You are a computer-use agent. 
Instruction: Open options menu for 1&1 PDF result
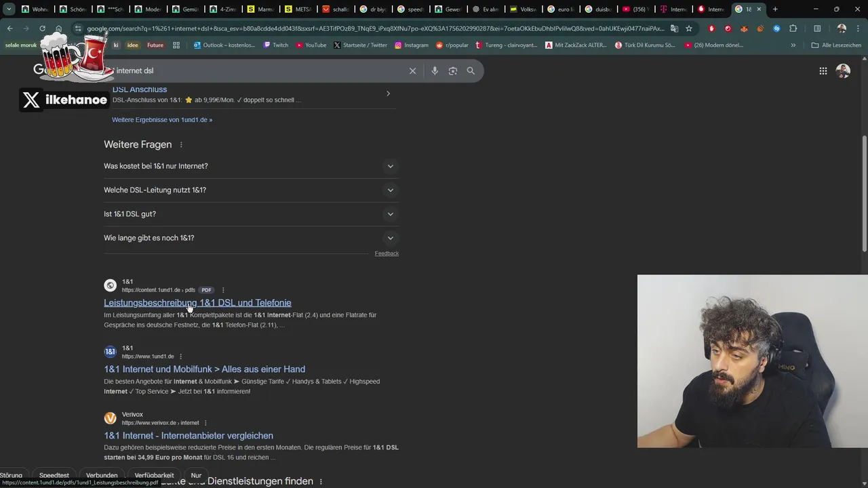[x=223, y=290]
